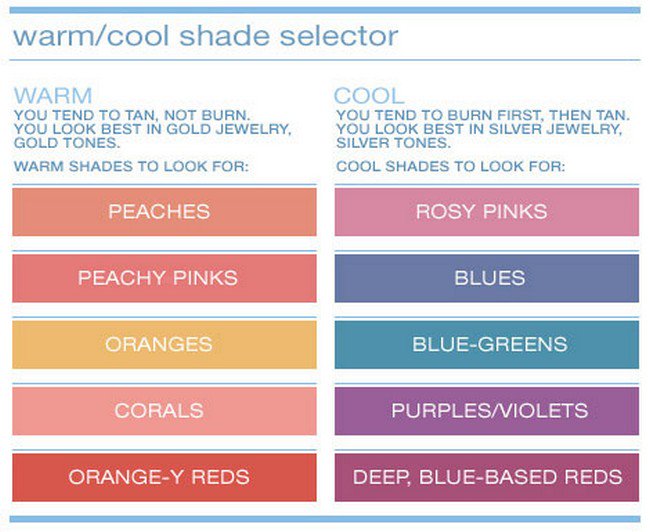Select the Purples/Violets swatch

[486, 411]
